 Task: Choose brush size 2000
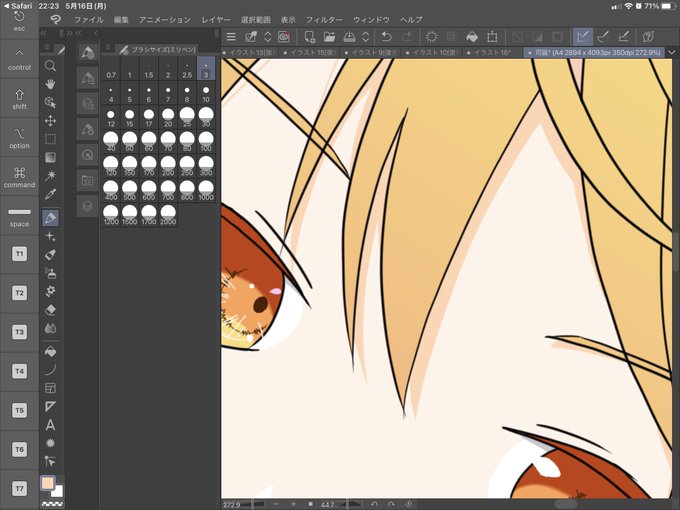pyautogui.click(x=168, y=216)
